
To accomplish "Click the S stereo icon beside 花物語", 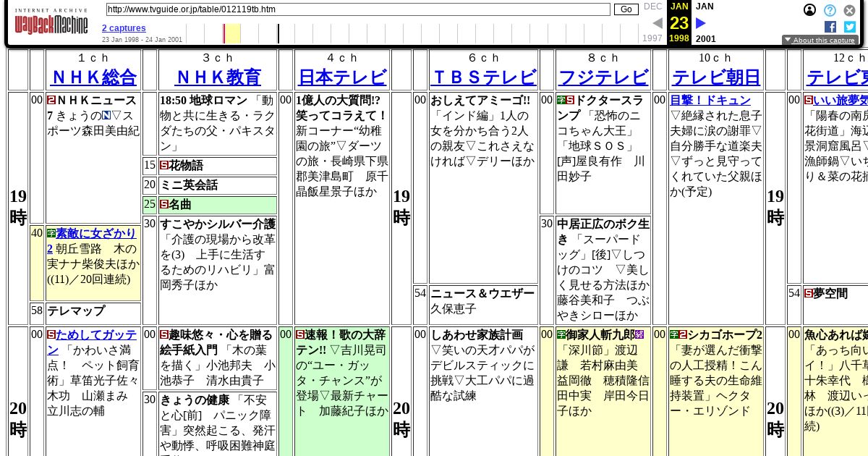I will pos(164,166).
